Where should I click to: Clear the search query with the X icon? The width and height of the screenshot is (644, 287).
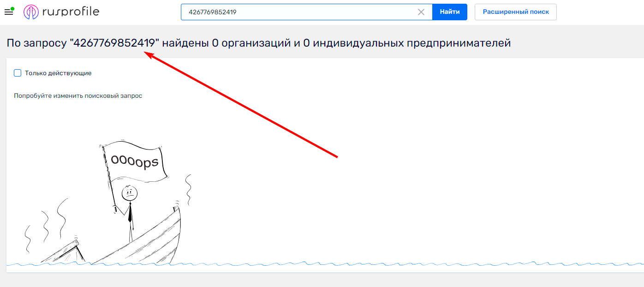pos(421,12)
